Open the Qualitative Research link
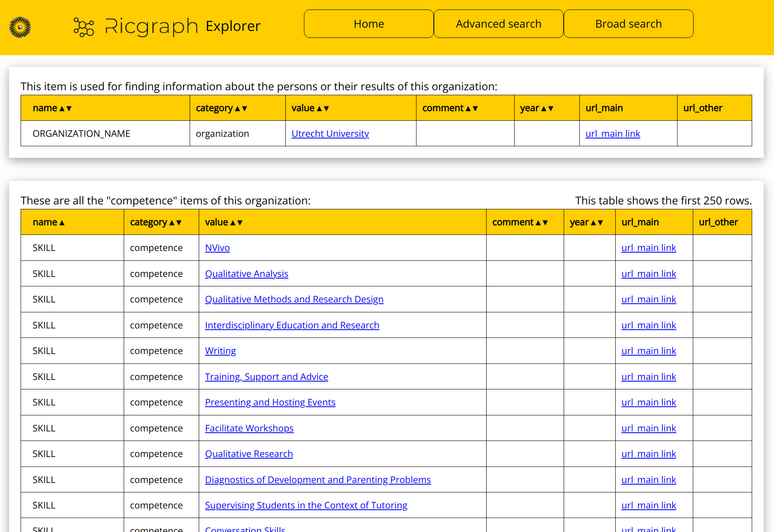 tap(249, 454)
